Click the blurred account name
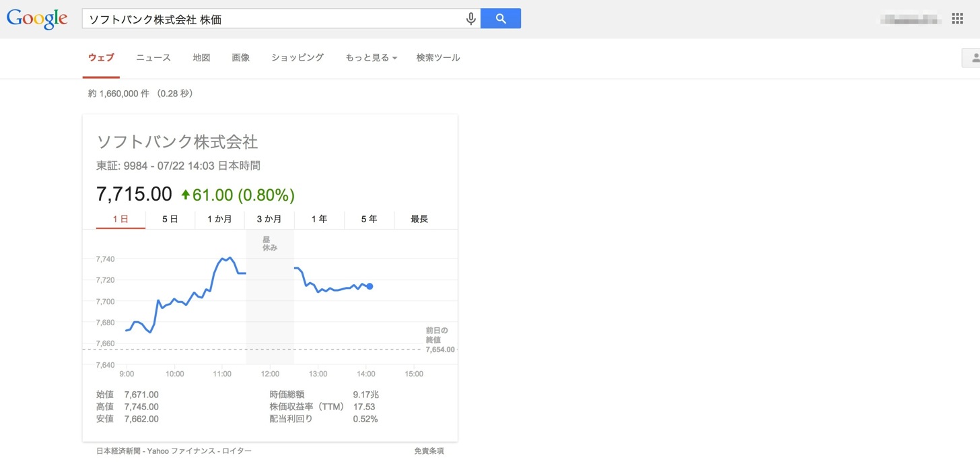This screenshot has width=980, height=462. pyautogui.click(x=910, y=19)
